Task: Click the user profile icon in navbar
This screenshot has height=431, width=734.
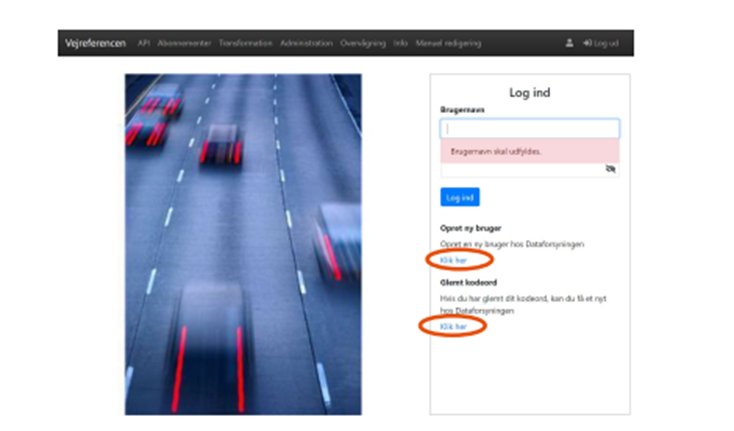Action: click(570, 44)
